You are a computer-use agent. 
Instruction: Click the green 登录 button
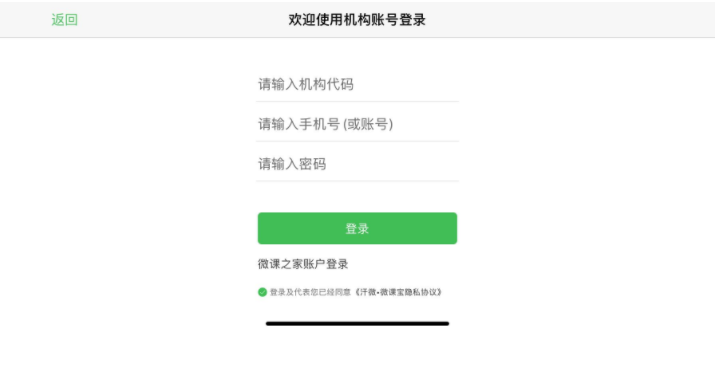pyautogui.click(x=357, y=228)
